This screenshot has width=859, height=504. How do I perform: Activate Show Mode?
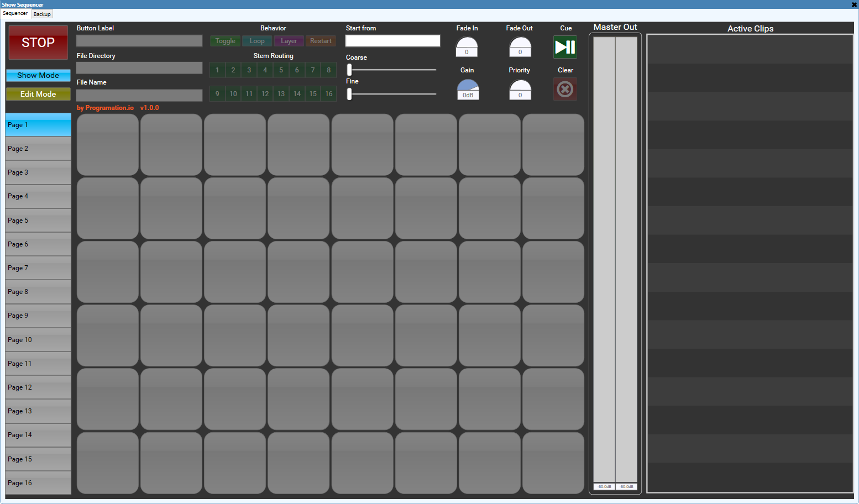click(x=38, y=75)
